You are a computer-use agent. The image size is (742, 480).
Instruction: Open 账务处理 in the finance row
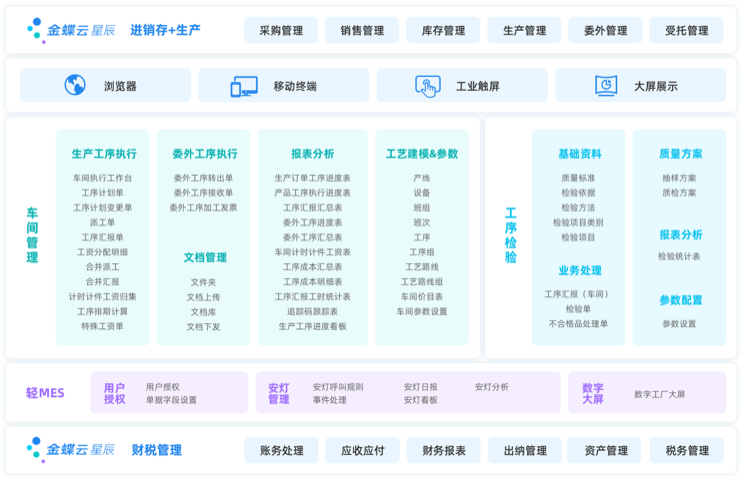(x=281, y=451)
